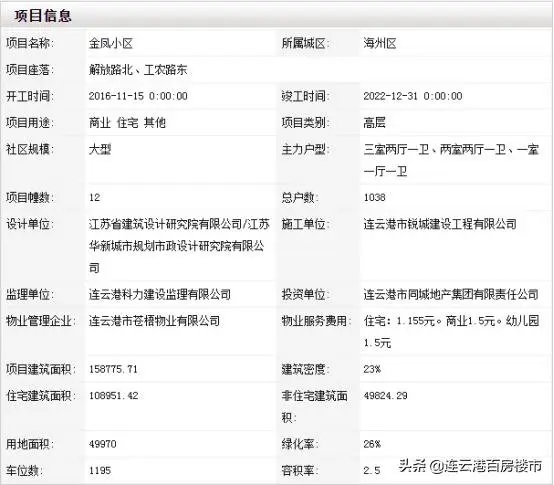Select the 住宅建筑面积 label
The width and height of the screenshot is (554, 485).
coord(41,396)
